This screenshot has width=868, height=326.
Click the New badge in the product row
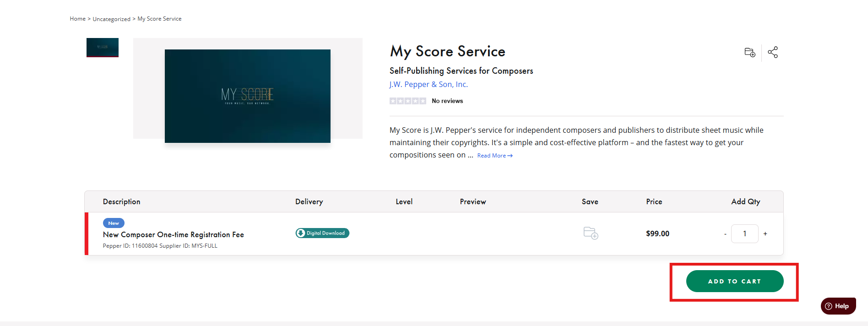tap(114, 223)
